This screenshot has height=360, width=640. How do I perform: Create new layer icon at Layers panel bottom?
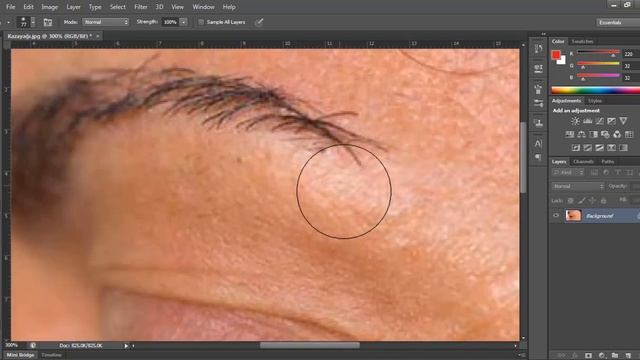pyautogui.click(x=628, y=356)
